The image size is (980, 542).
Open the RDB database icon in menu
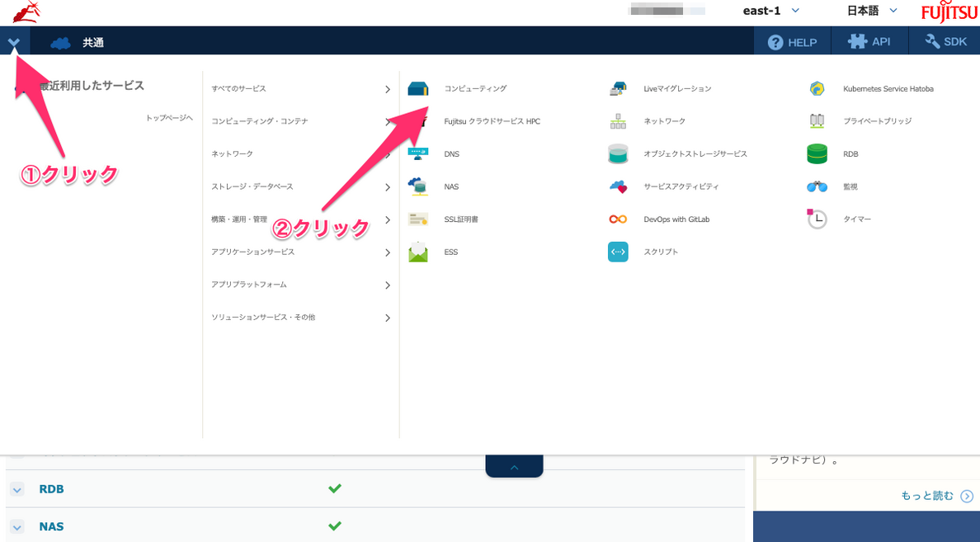click(817, 153)
